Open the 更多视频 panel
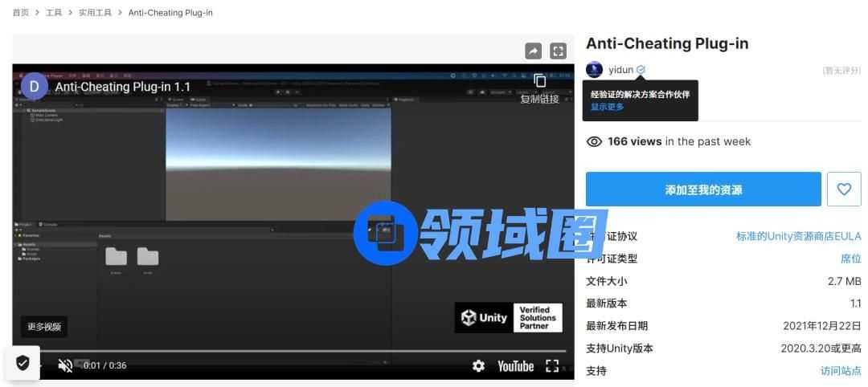The image size is (868, 387). [x=44, y=327]
